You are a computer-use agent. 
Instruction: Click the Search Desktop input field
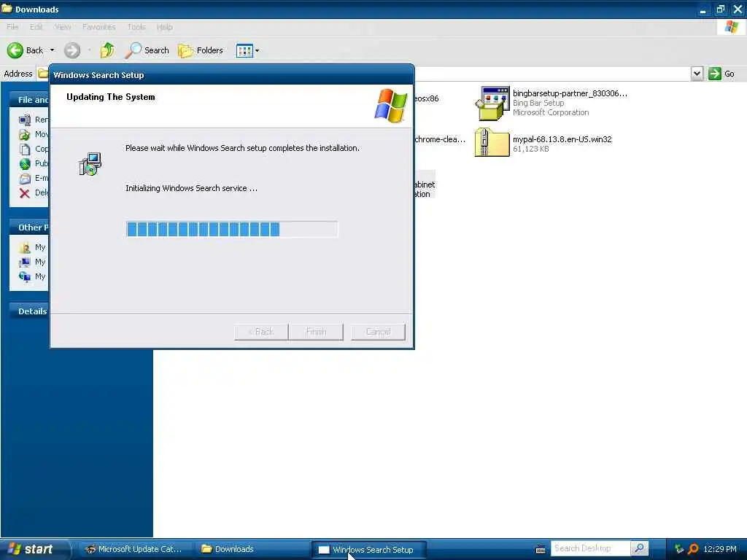591,548
